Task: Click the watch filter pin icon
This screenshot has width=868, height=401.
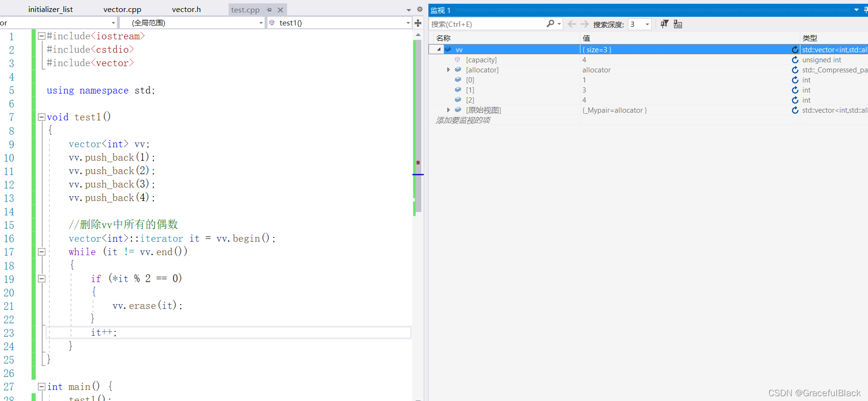Action: click(x=664, y=24)
